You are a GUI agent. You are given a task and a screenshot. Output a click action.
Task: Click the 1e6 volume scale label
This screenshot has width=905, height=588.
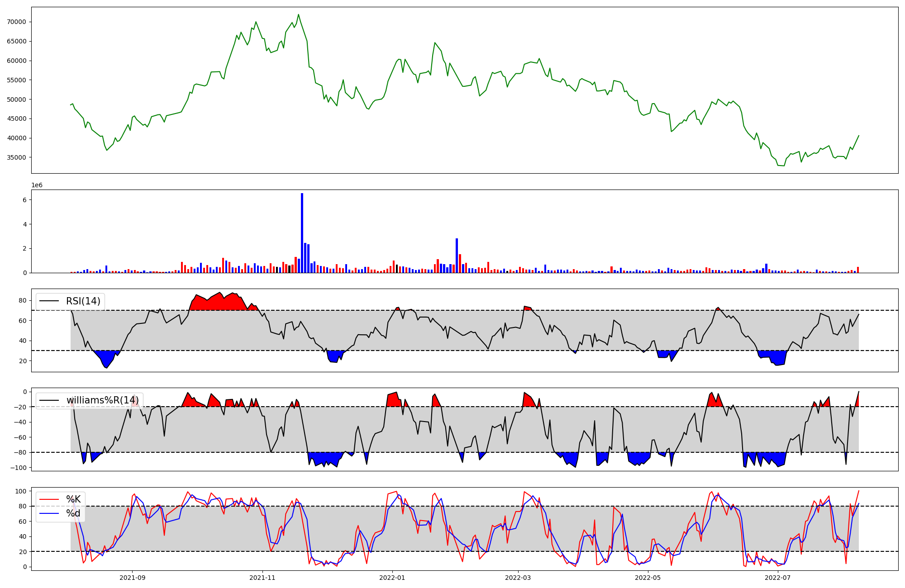pos(37,185)
